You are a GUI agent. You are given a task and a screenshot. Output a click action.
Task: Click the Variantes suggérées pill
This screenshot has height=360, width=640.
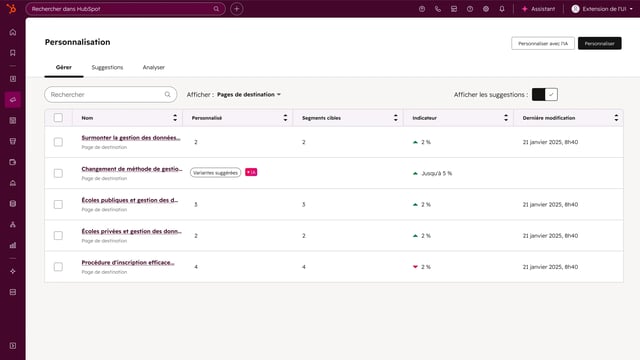coord(216,173)
